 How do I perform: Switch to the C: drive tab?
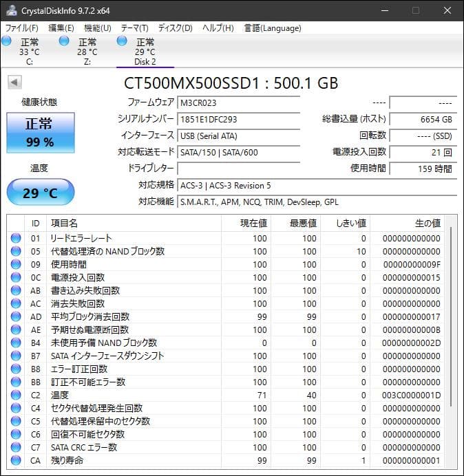pos(30,52)
